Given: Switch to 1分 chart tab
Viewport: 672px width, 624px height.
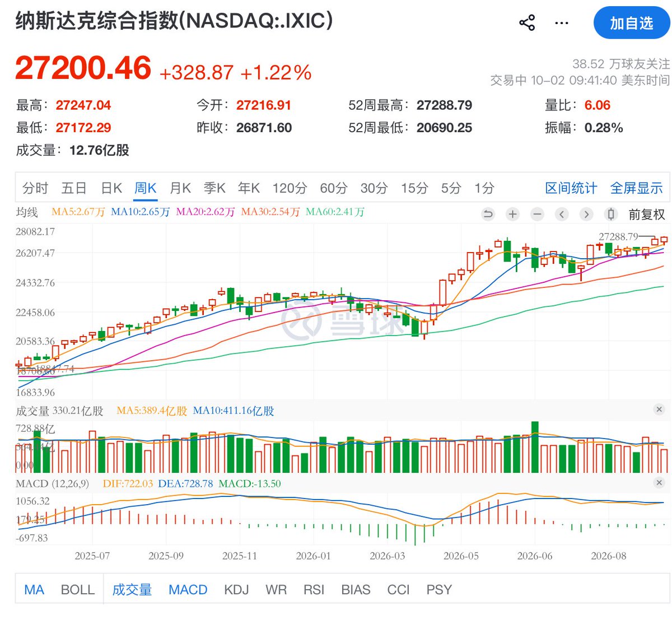Looking at the screenshot, I should tap(484, 188).
